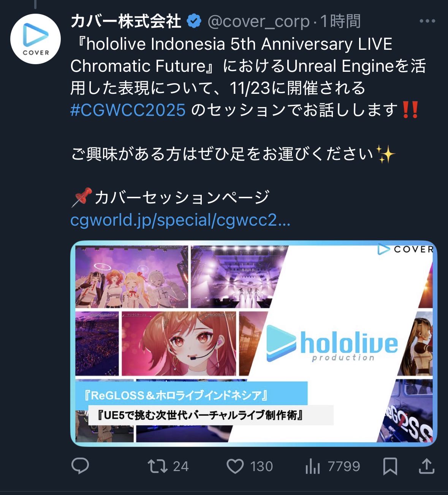This screenshot has height=495, width=448.
Task: Click the 24 repost count
Action: (181, 467)
